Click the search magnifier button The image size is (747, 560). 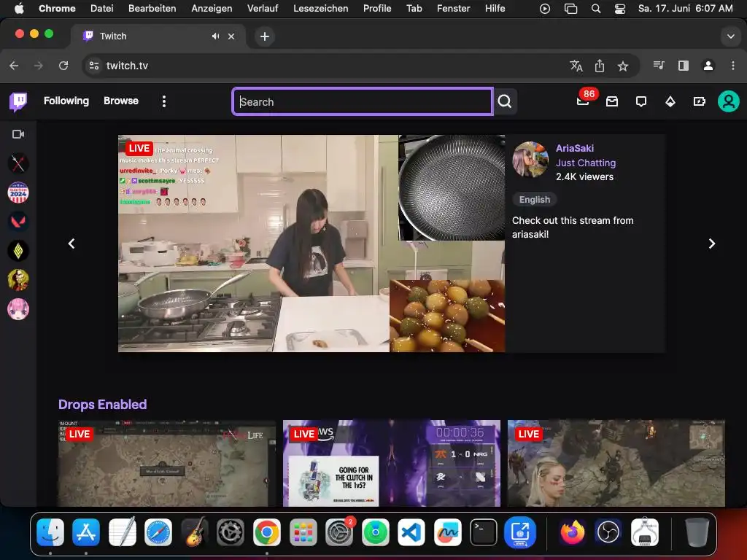pos(505,101)
